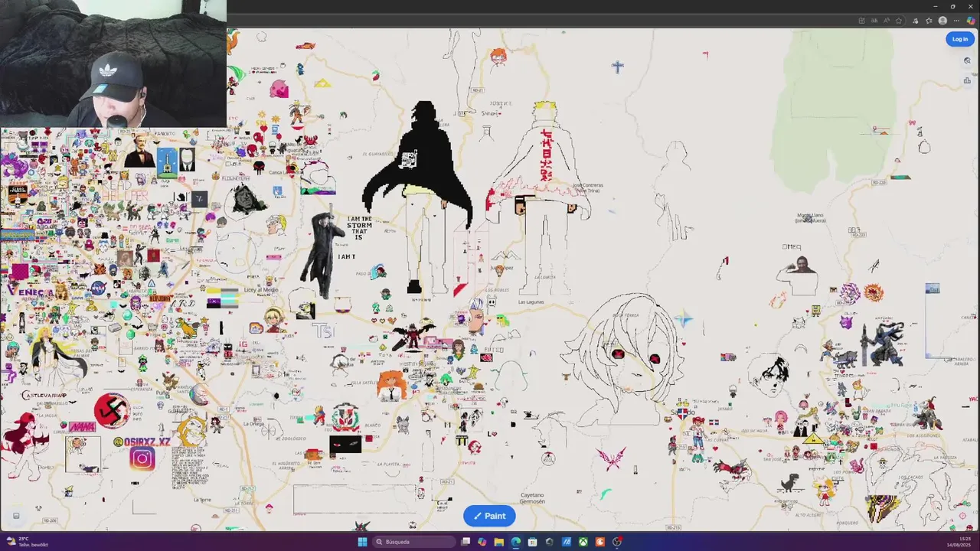The image size is (980, 551).
Task: Open the browser profile avatar
Action: pyautogui.click(x=942, y=21)
